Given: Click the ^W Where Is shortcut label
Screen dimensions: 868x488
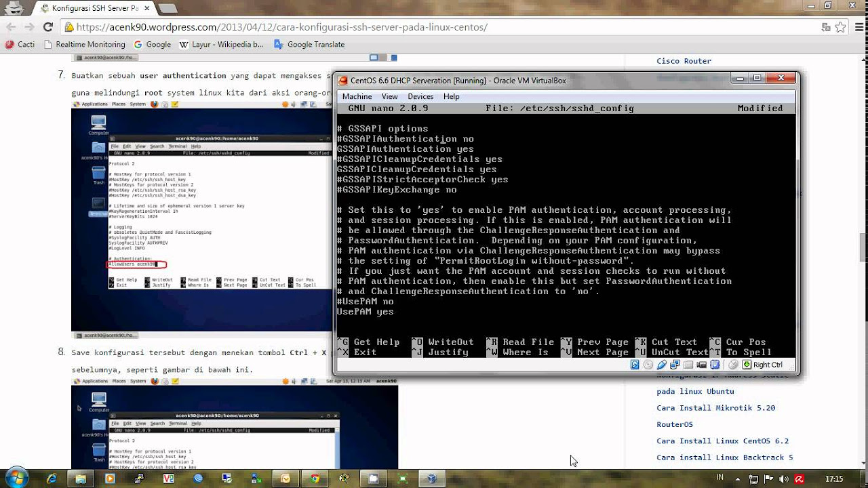Looking at the screenshot, I should coord(517,352).
